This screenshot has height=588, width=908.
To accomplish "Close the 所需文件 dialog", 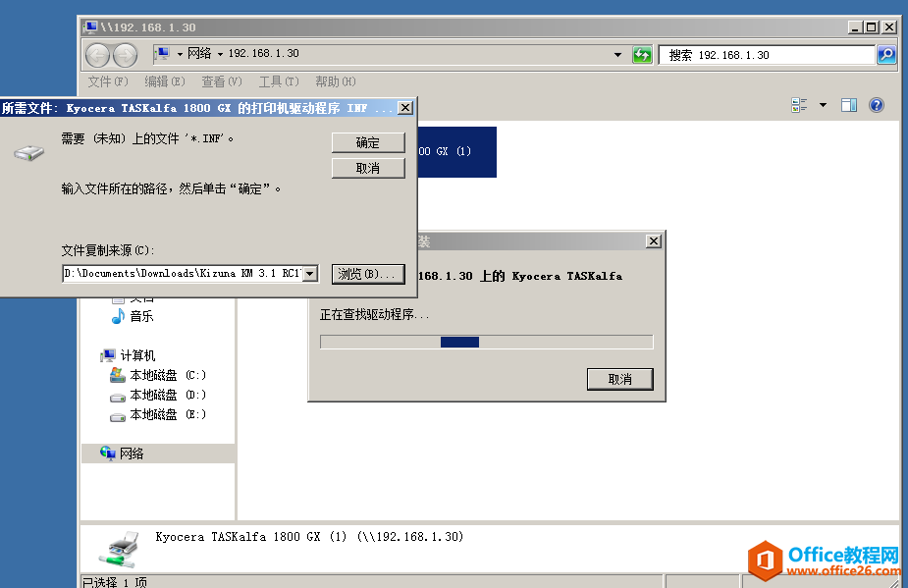I will (x=405, y=108).
